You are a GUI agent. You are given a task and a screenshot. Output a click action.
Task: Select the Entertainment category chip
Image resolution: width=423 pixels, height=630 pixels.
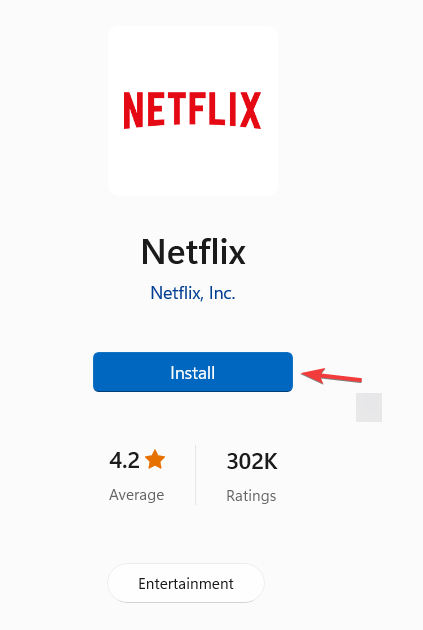click(186, 583)
